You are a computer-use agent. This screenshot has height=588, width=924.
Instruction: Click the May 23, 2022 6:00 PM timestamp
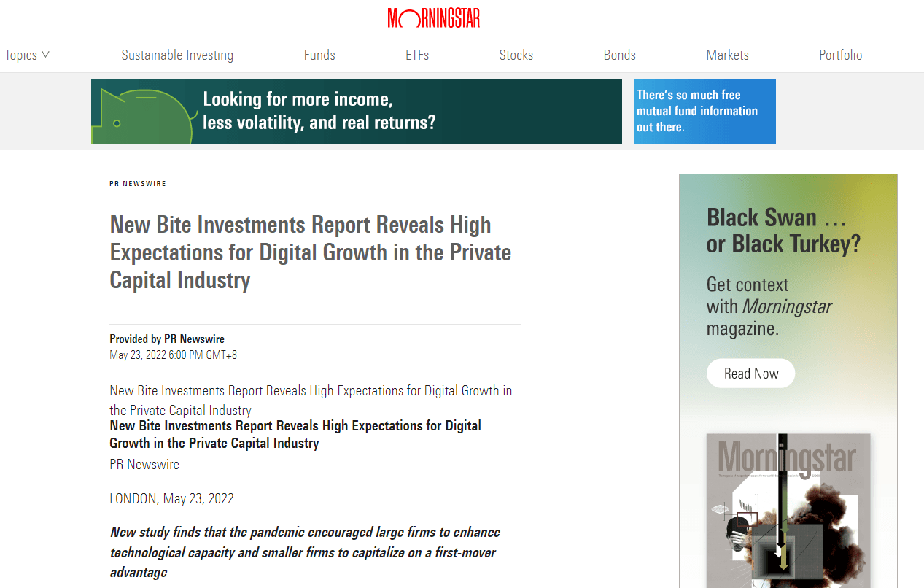tap(174, 355)
